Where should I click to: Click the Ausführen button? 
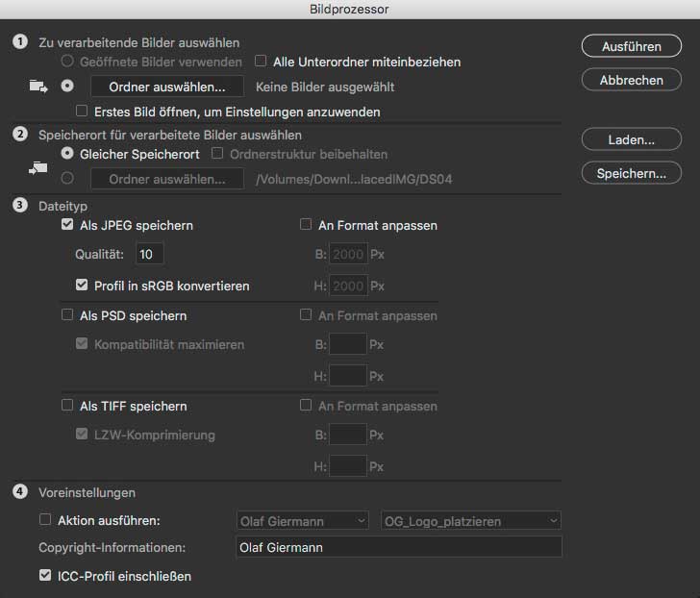[x=631, y=46]
